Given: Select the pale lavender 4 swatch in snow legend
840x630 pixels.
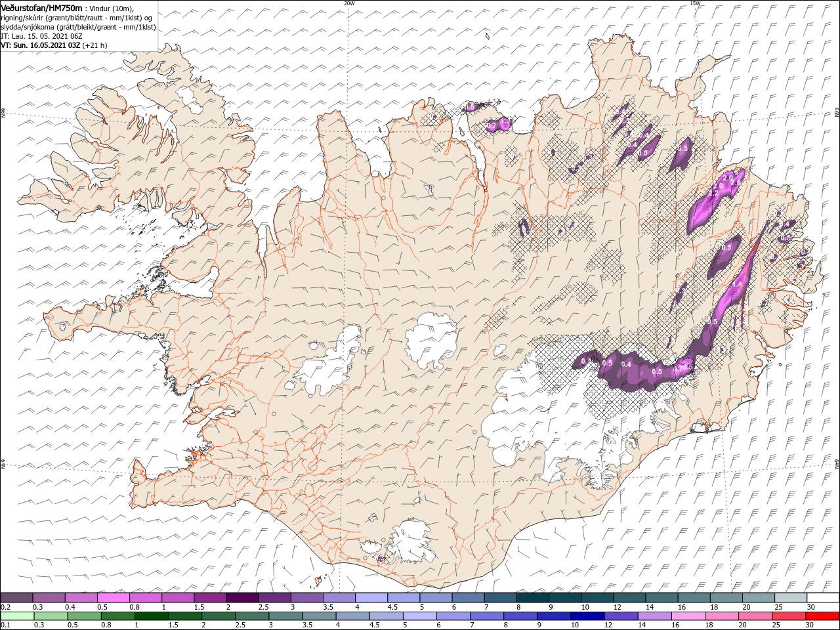Looking at the screenshot, I should 371,597.
